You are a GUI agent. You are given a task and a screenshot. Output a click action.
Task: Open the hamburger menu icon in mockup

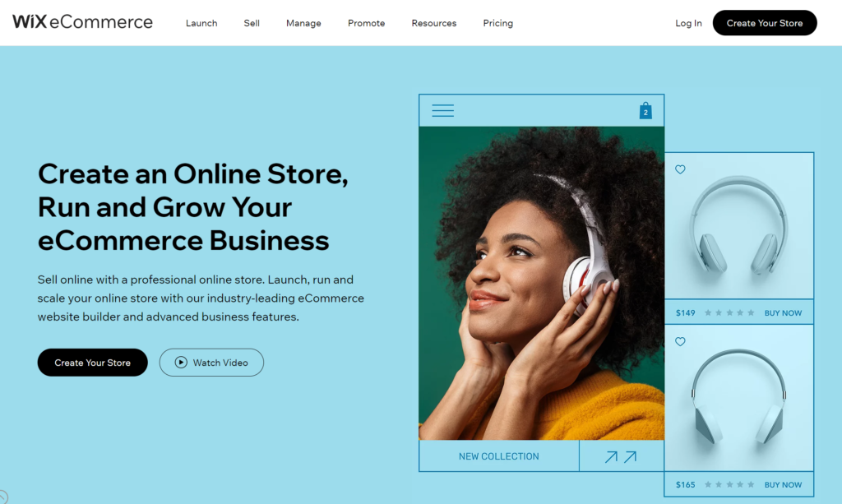(442, 110)
